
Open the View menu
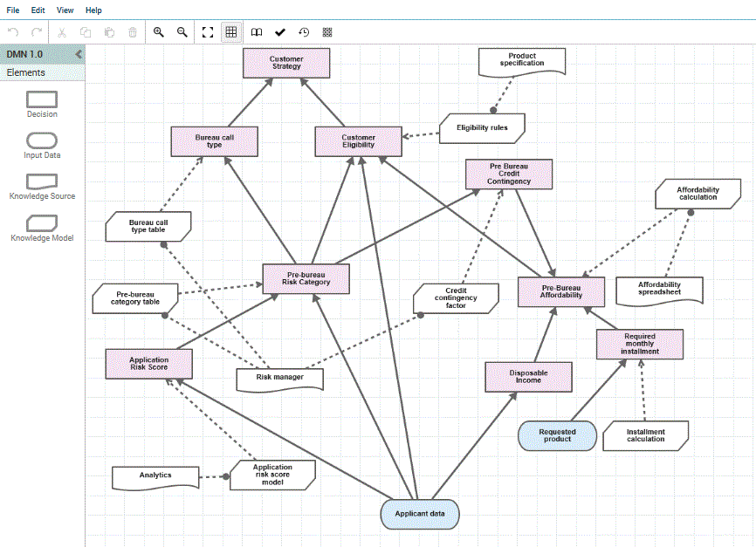(65, 10)
